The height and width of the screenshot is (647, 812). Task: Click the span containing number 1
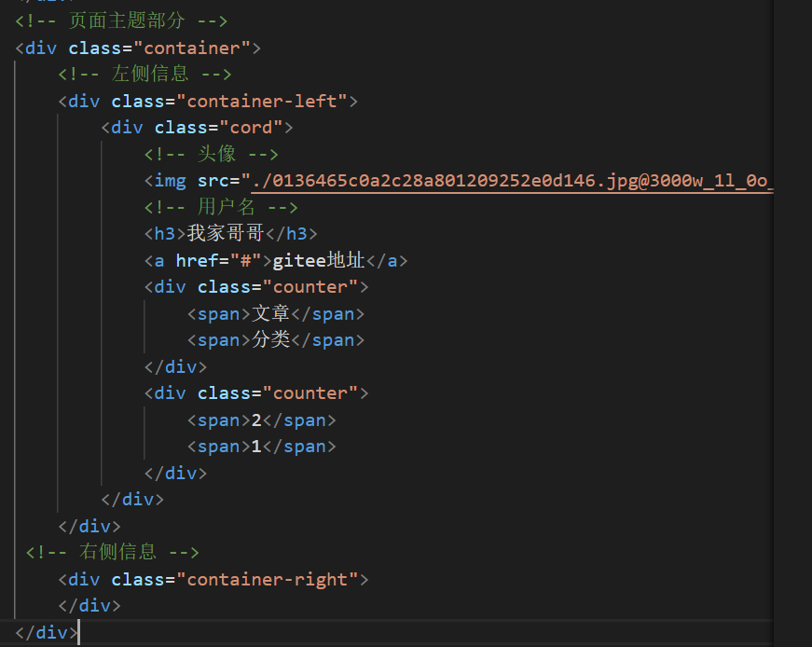262,447
